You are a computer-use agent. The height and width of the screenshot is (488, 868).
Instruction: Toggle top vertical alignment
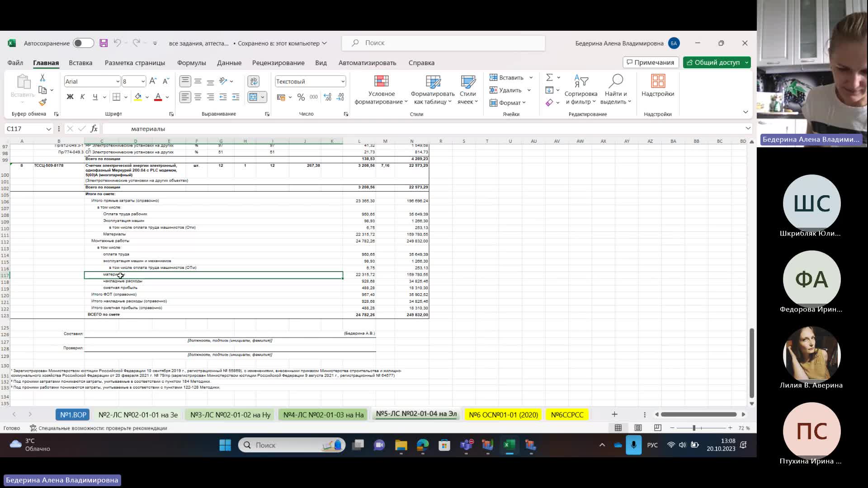(185, 81)
